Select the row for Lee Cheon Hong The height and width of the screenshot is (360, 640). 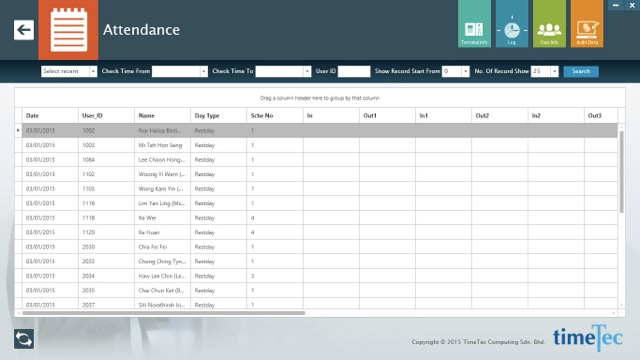tap(320, 160)
